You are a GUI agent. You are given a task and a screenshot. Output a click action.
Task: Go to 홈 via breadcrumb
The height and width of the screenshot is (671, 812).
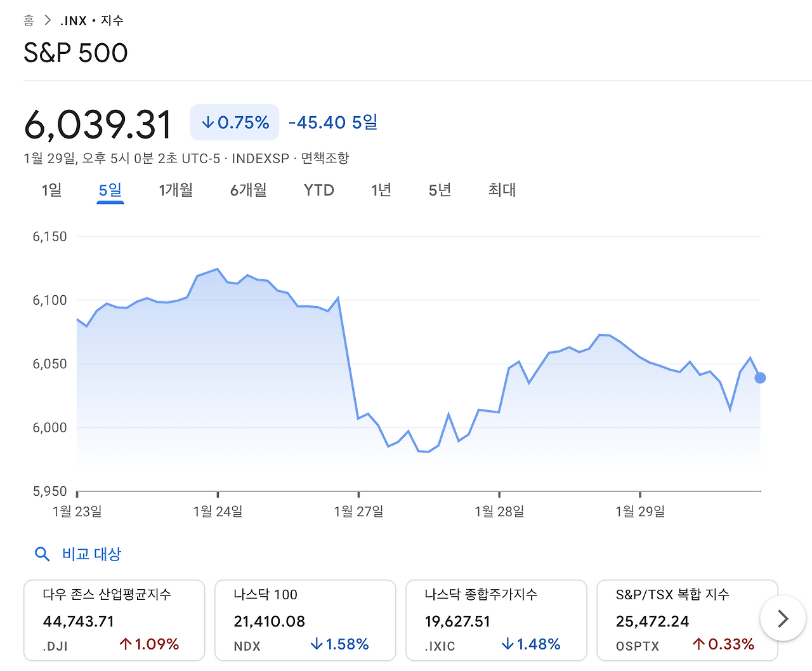pos(29,20)
